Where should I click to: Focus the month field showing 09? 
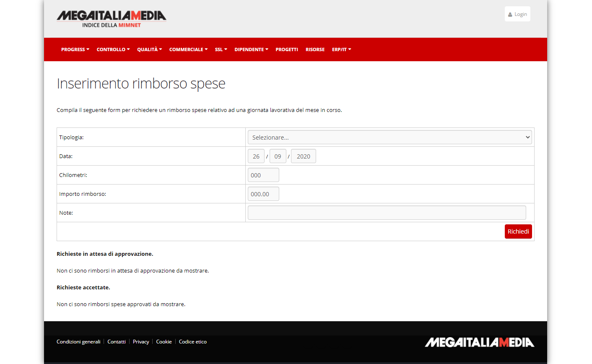[x=278, y=156]
